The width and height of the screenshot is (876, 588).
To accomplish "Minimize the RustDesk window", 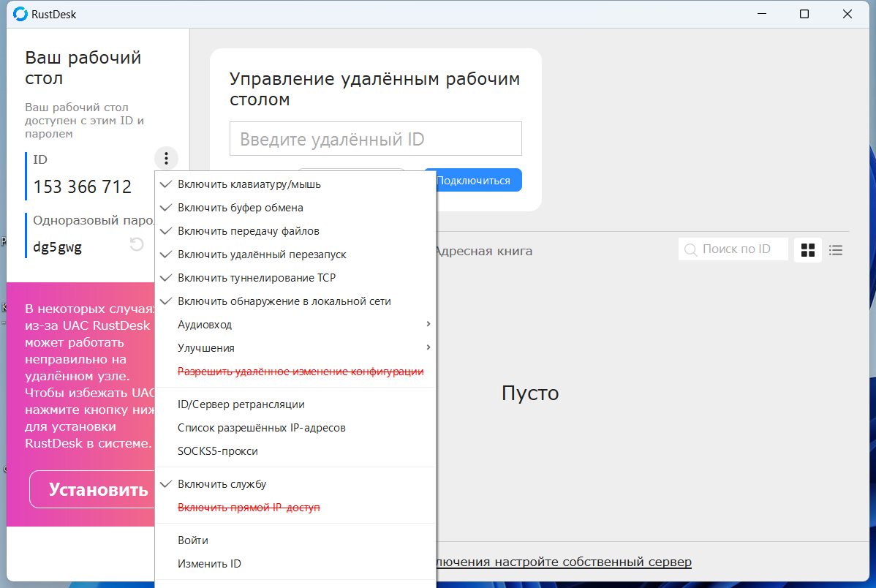I will click(x=762, y=14).
